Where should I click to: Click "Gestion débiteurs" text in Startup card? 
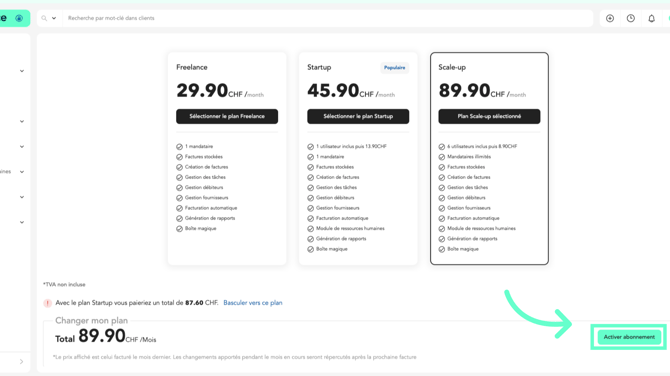[335, 198]
